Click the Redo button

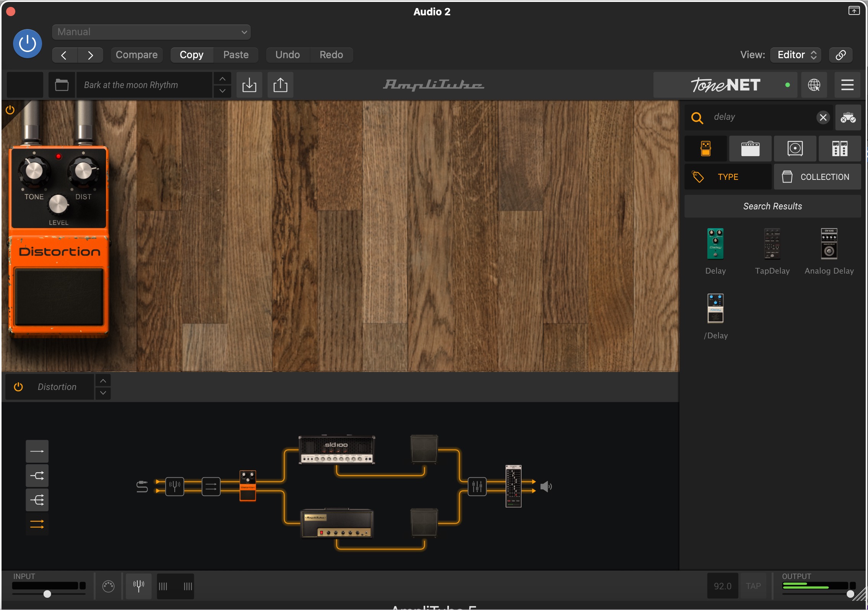click(331, 55)
